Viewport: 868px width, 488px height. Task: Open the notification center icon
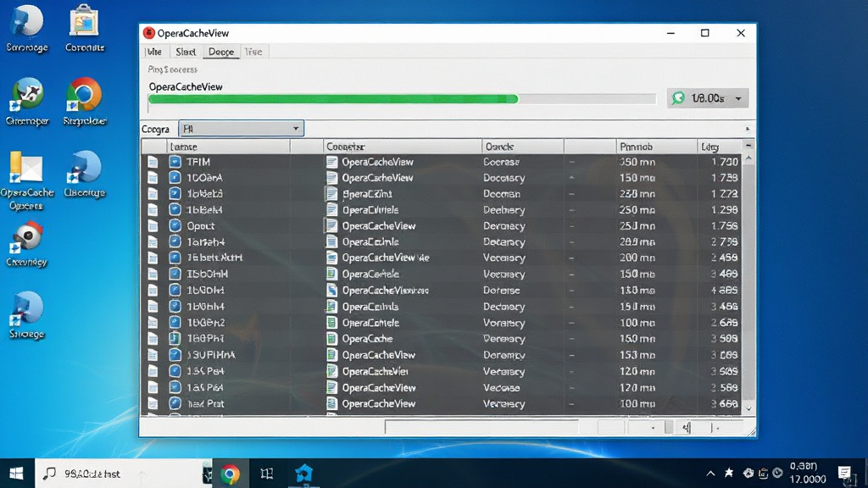[844, 473]
